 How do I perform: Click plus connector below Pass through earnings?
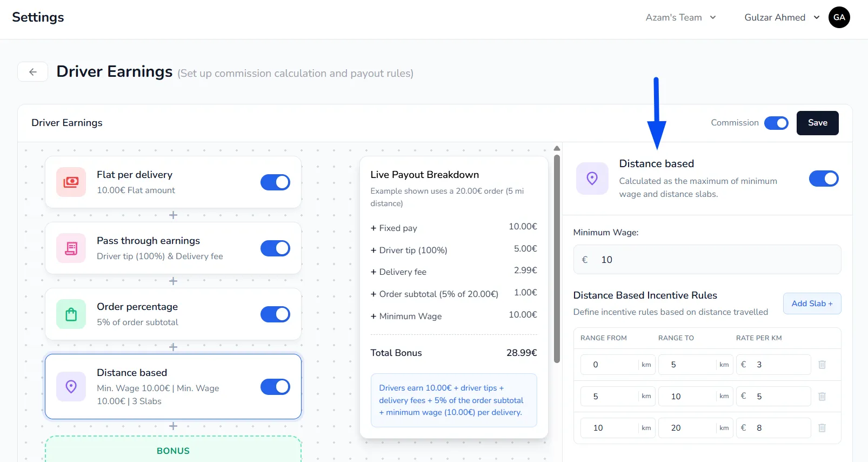click(x=173, y=281)
